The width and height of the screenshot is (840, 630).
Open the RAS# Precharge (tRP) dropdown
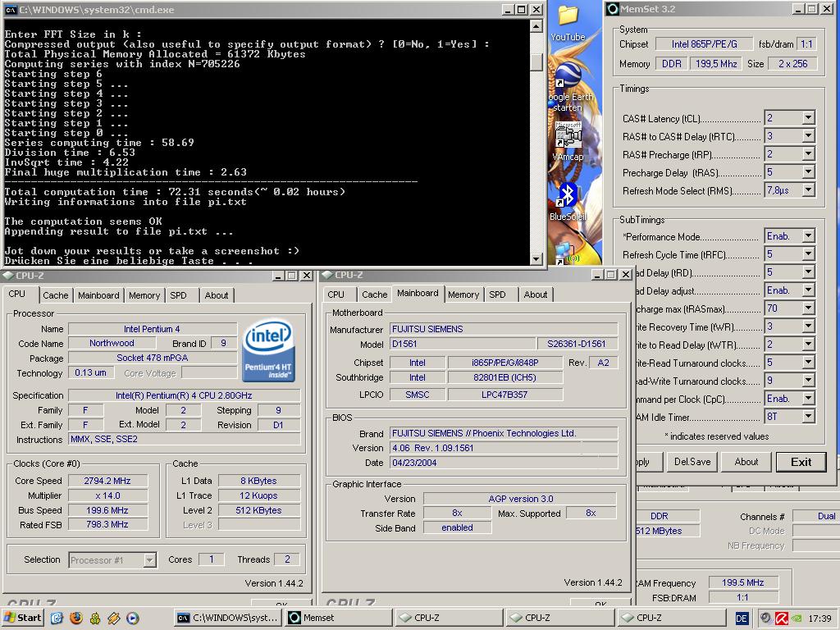pos(808,154)
